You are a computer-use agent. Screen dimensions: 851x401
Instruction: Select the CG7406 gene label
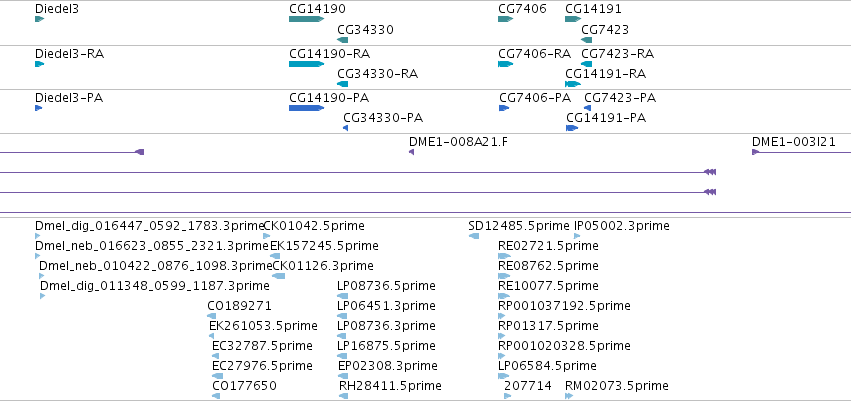pos(522,9)
